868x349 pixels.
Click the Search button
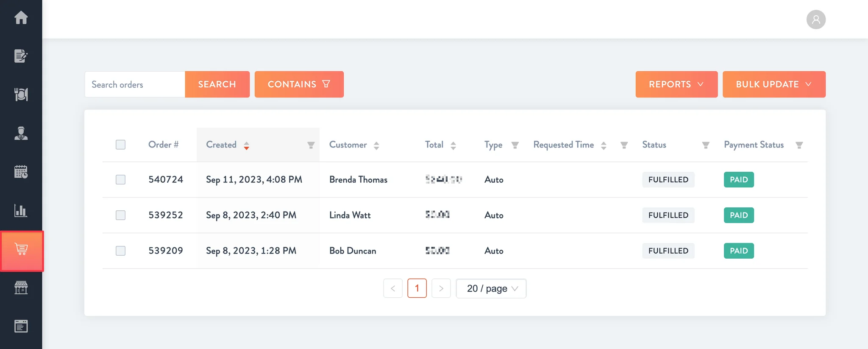[217, 84]
